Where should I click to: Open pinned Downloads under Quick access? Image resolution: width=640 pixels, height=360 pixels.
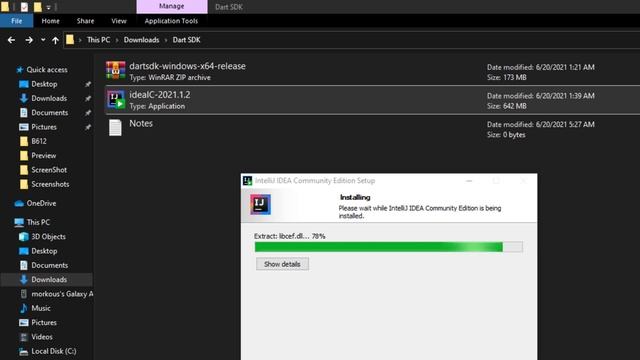pos(49,98)
